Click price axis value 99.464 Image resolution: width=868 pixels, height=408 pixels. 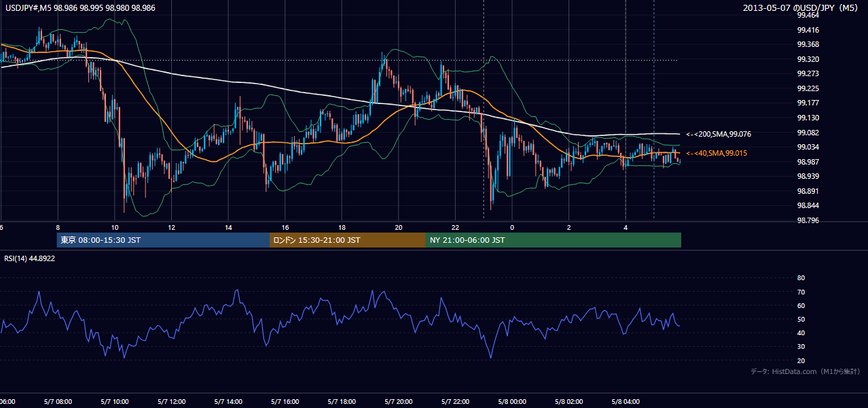[x=808, y=15]
